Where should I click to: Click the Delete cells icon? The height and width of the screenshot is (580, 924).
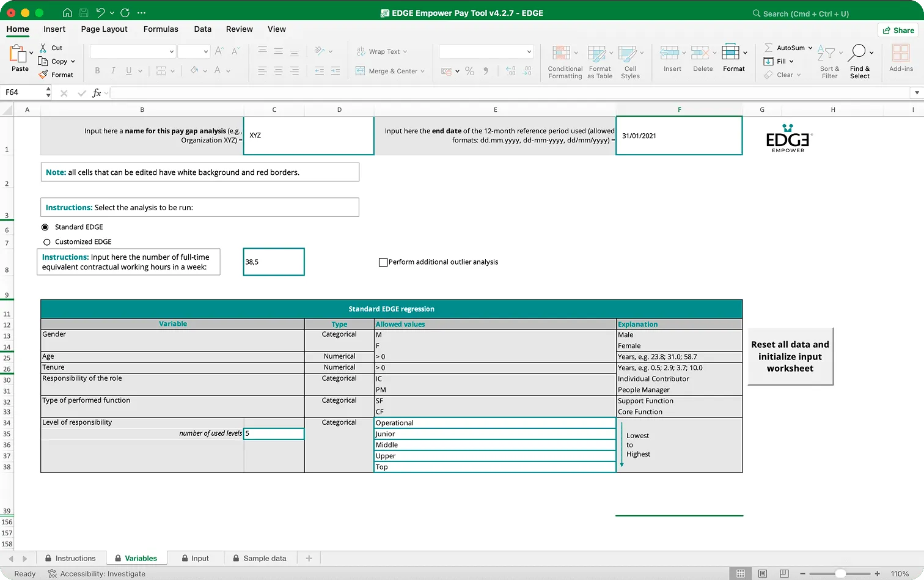pos(700,53)
